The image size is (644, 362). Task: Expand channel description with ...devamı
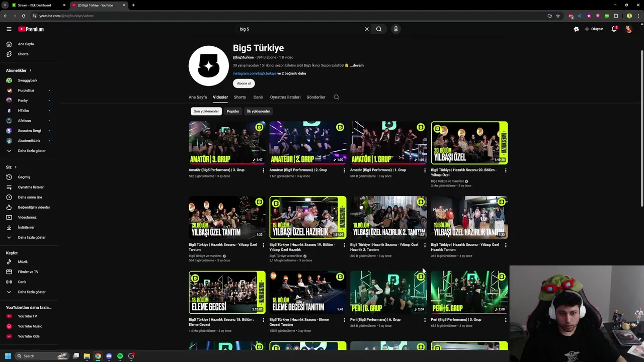[x=357, y=65]
